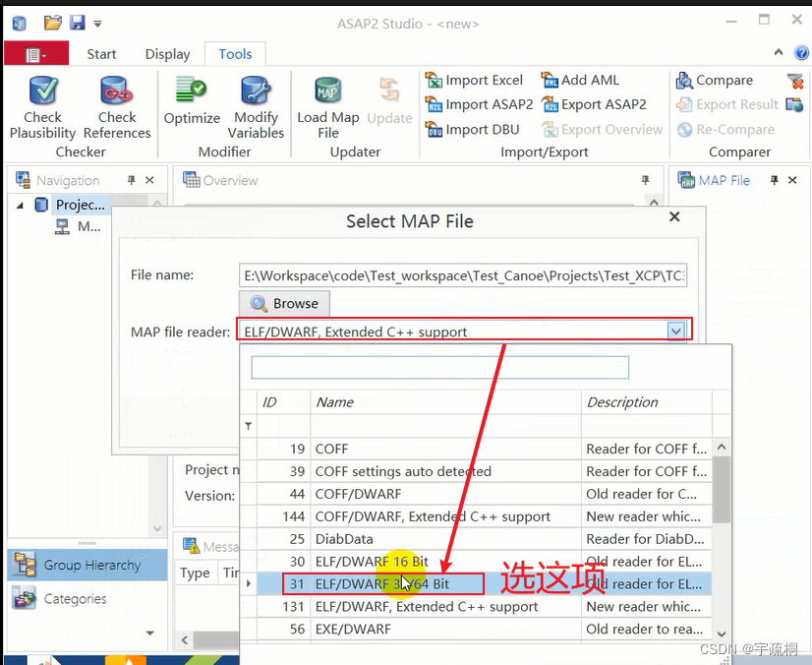Close the MAP File panel

(x=792, y=180)
